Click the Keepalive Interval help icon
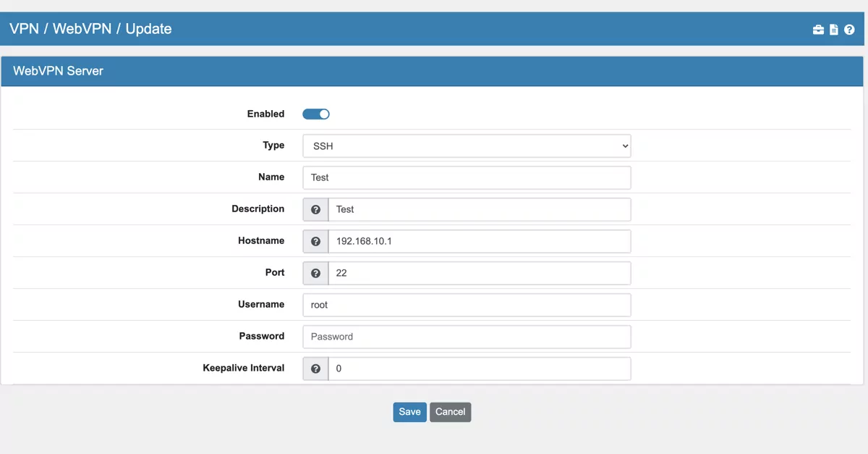 pyautogui.click(x=315, y=369)
